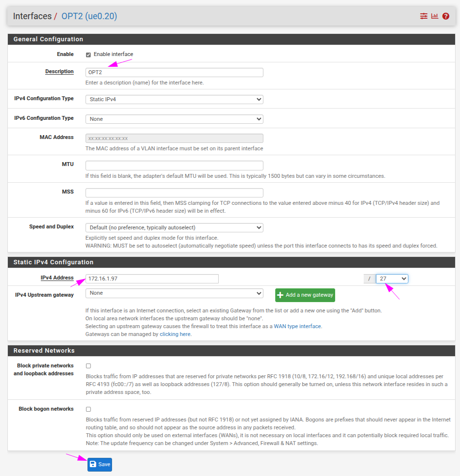Change the subnet mask 27 dropdown
The height and width of the screenshot is (476, 460).
[392, 279]
